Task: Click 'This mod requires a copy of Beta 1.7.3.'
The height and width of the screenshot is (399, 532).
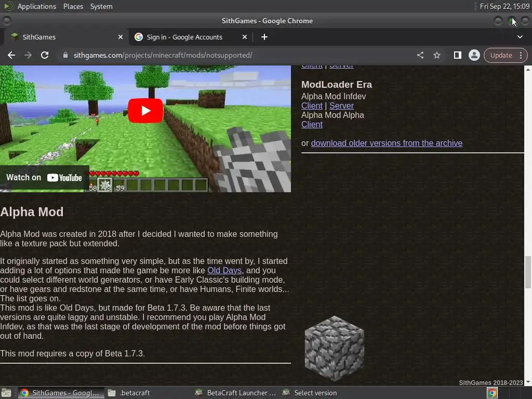Action: pyautogui.click(x=72, y=353)
